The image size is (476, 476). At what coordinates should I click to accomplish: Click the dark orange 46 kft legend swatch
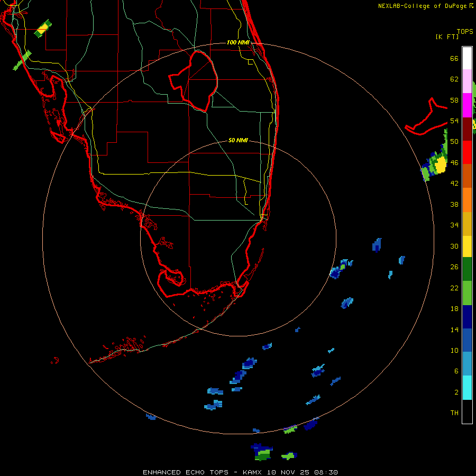[x=467, y=176]
